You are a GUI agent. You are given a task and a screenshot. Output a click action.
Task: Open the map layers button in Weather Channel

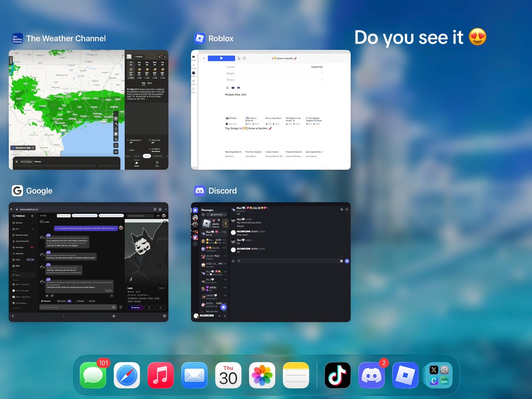[116, 151]
